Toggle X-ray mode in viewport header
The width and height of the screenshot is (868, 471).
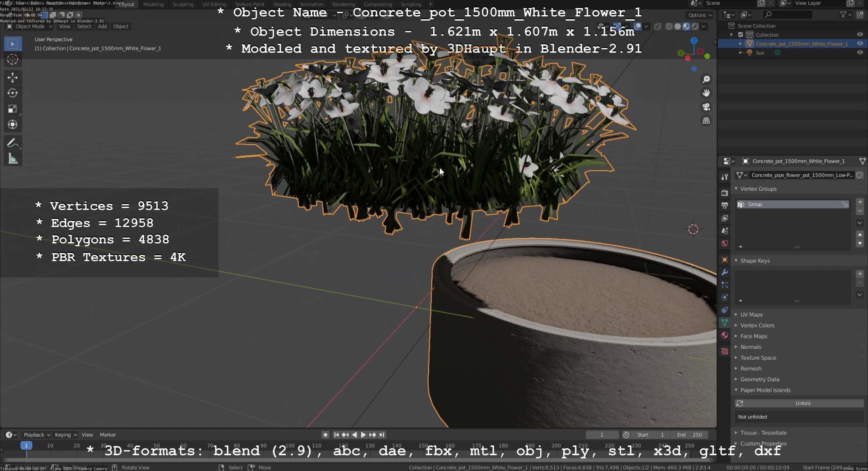pos(657,27)
